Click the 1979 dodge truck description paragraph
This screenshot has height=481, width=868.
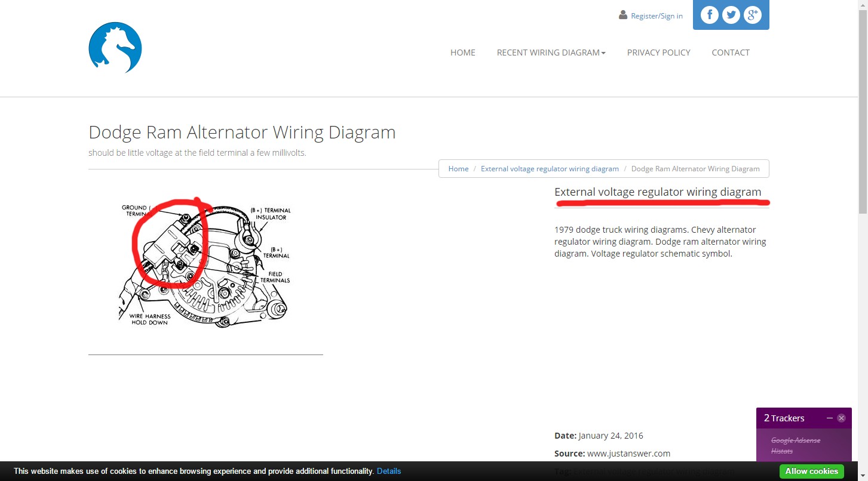pyautogui.click(x=660, y=242)
